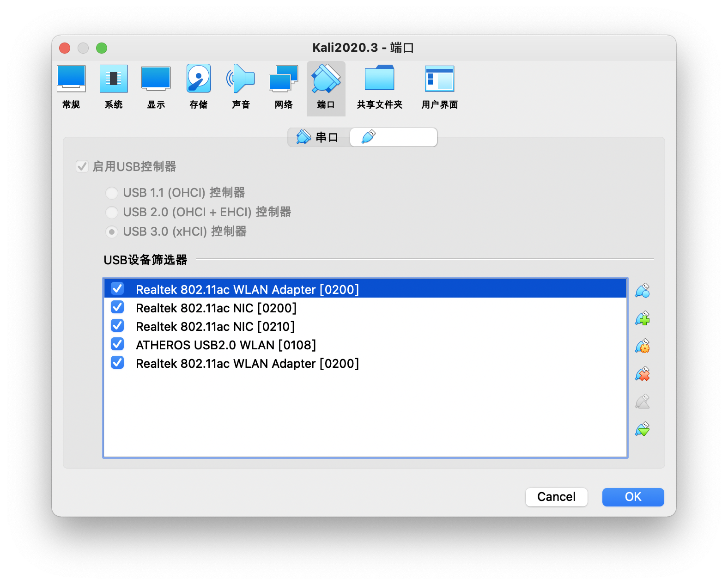The image size is (728, 585).
Task: Open the 显示 (Display) settings section
Action: (x=156, y=87)
